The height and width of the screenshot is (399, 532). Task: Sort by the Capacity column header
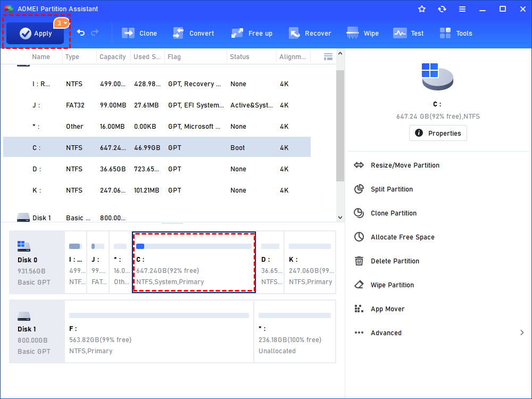pos(113,57)
